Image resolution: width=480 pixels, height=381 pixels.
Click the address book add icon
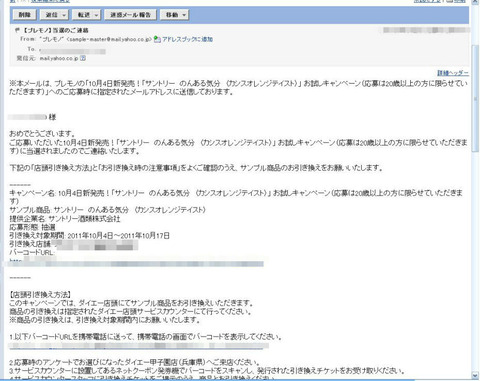157,39
